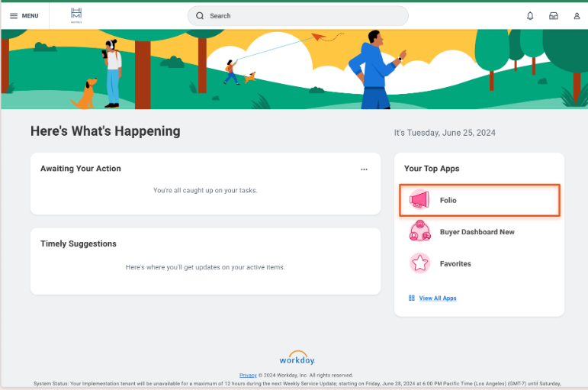Click the company logo in header
The height and width of the screenshot is (390, 588).
tap(76, 15)
